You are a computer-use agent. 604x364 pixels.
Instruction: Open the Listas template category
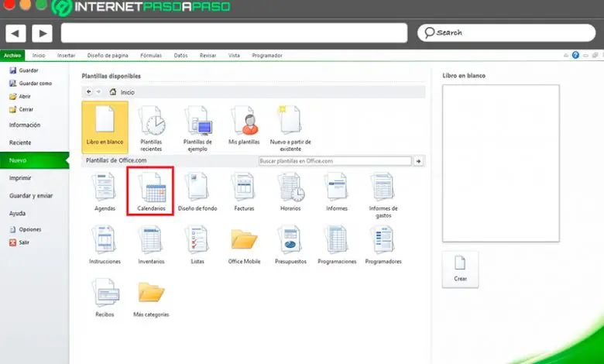(197, 245)
